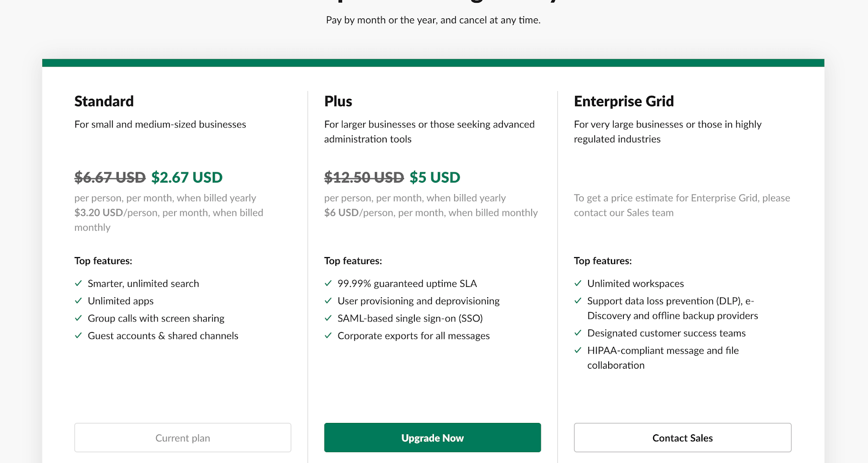868x463 pixels.
Task: Select the Standard plan heading
Action: tap(104, 101)
